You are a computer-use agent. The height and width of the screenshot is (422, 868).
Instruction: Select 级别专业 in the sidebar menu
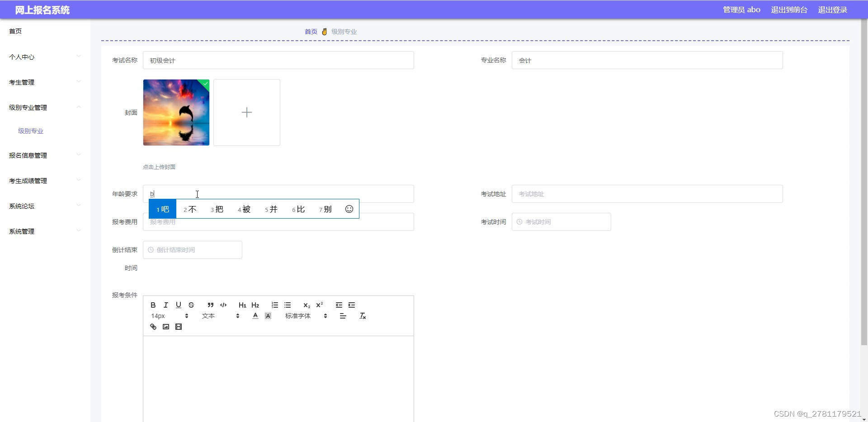click(x=30, y=131)
